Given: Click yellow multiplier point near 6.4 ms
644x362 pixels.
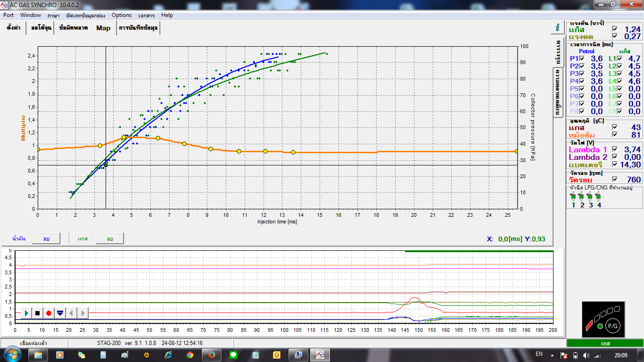Looking at the screenshot, I should [158, 138].
